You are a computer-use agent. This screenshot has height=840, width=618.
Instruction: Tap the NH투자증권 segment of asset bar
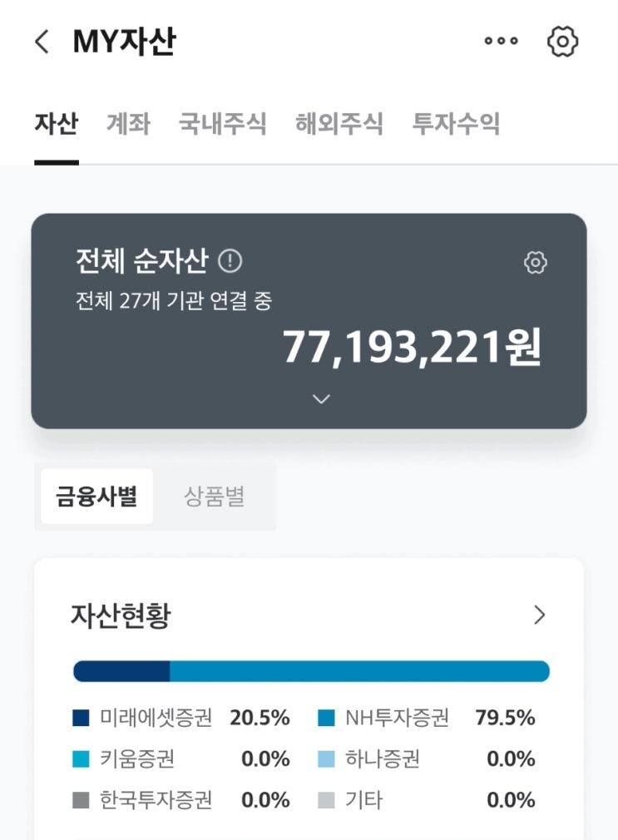click(359, 671)
